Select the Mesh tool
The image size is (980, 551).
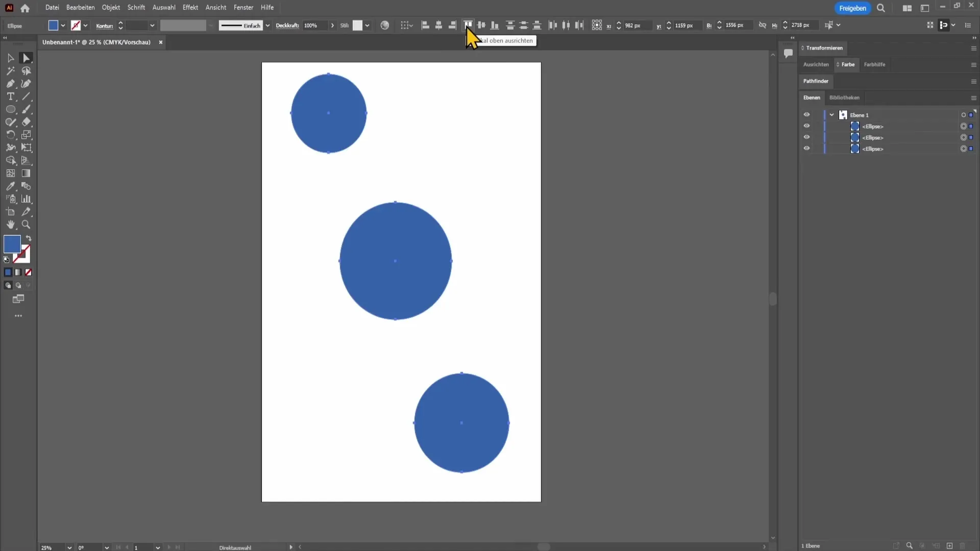coord(10,173)
